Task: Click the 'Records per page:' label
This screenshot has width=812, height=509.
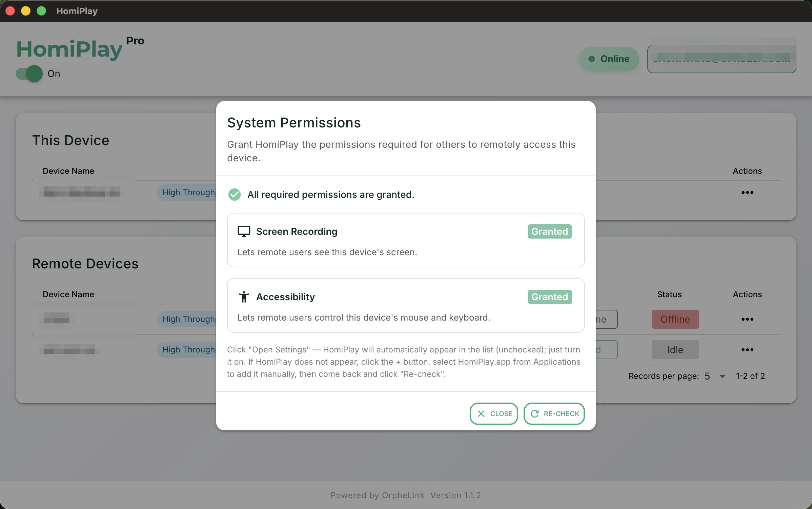Action: click(664, 376)
